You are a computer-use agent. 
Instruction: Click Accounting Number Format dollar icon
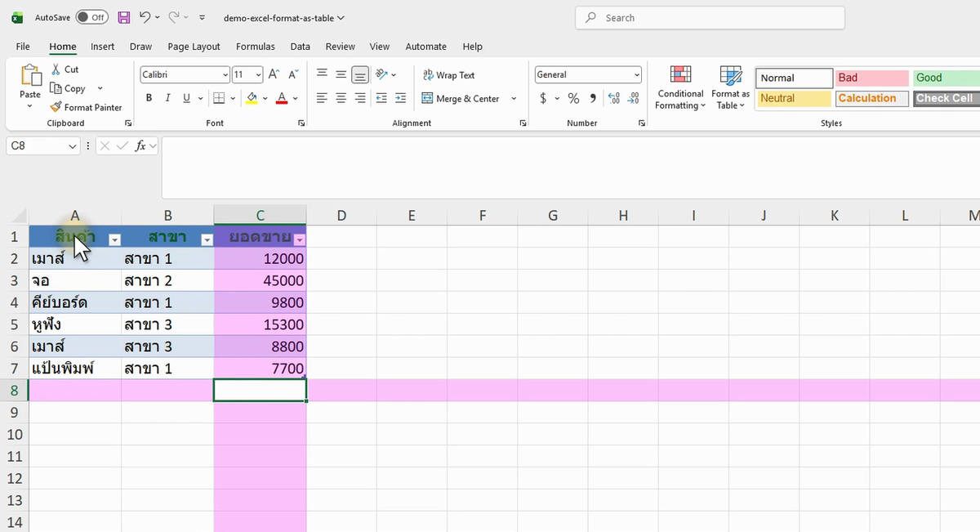pyautogui.click(x=543, y=98)
